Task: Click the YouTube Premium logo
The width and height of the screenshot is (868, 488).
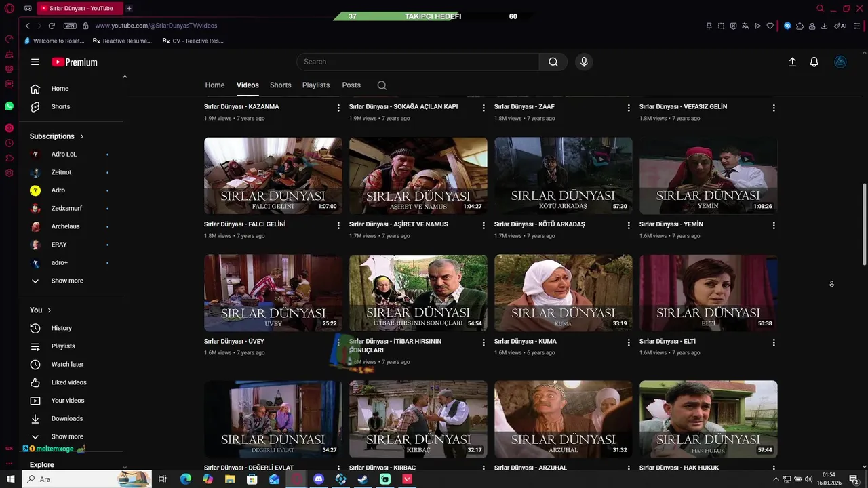Action: point(75,62)
